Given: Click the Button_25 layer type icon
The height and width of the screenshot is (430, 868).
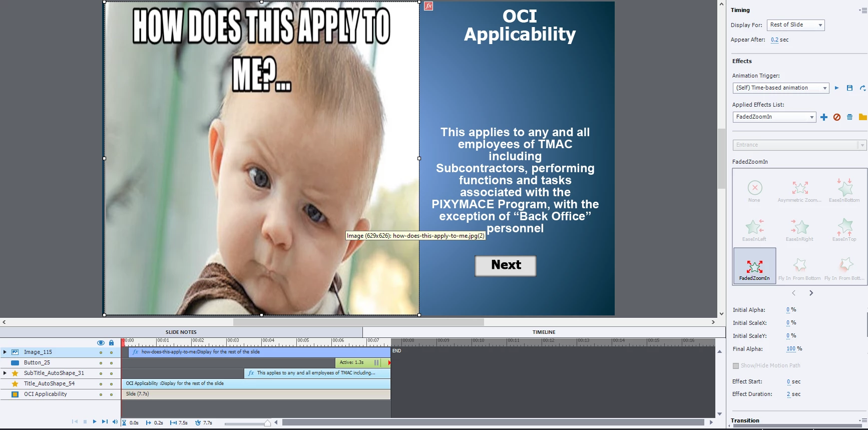Looking at the screenshot, I should pyautogui.click(x=15, y=363).
